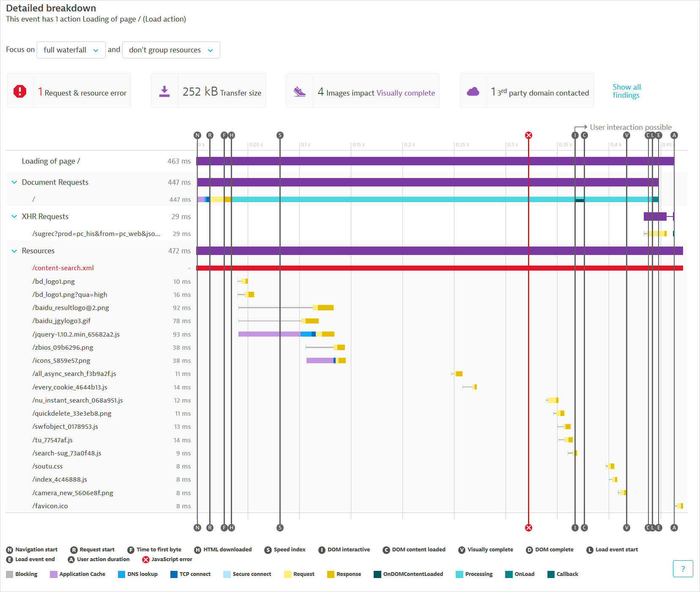Viewport: 700px width, 592px height.
Task: Collapse the XHR Requests section
Action: tap(14, 217)
